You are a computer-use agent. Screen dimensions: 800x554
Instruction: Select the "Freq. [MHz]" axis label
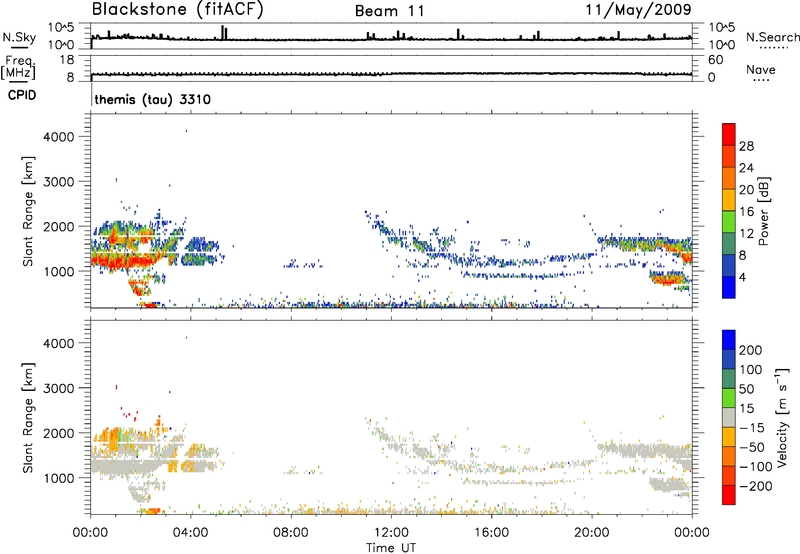[x=18, y=67]
